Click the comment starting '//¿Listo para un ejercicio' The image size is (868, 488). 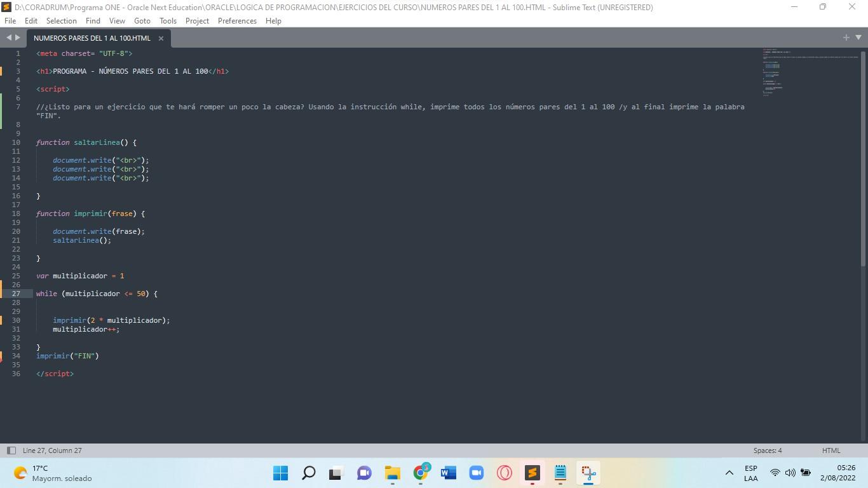[390, 111]
